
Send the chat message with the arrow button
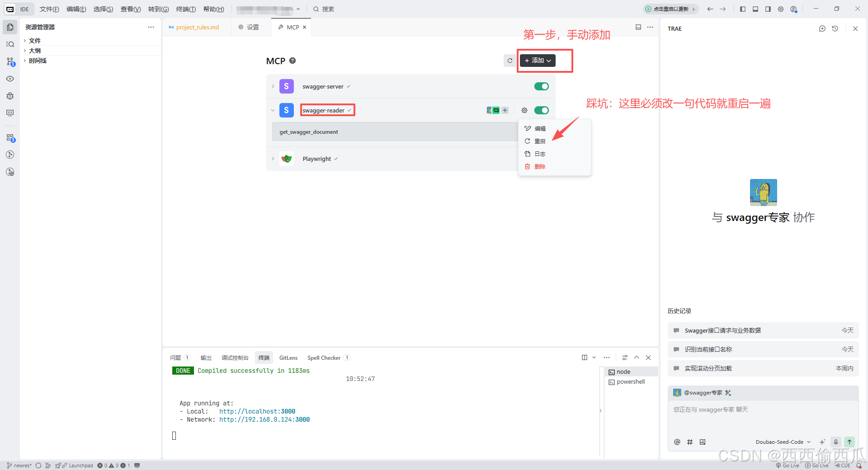click(849, 442)
